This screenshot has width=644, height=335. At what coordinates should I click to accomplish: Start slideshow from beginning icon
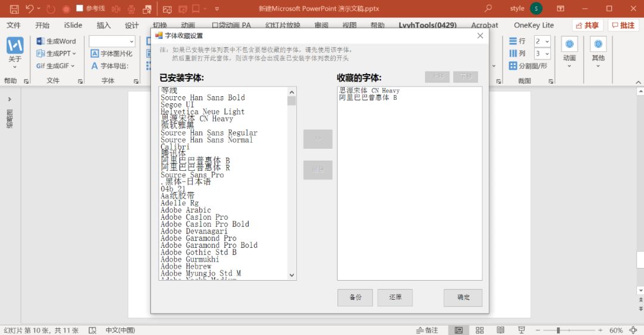coord(168,8)
